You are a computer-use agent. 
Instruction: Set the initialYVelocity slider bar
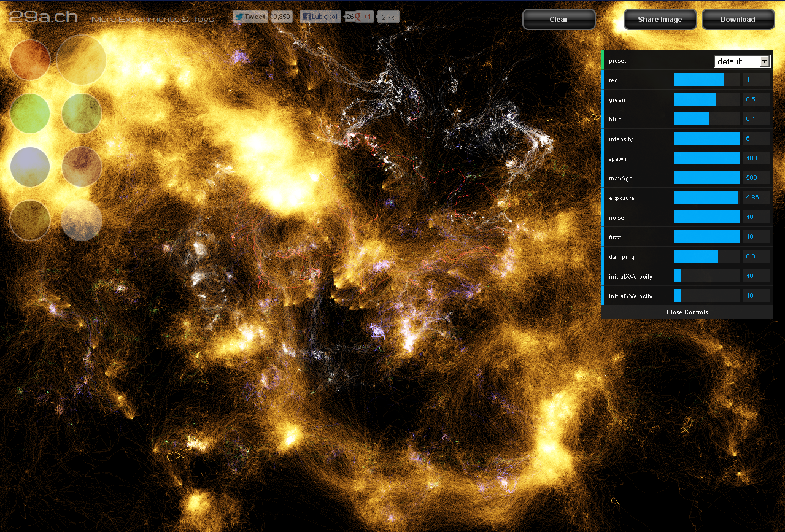(x=707, y=296)
